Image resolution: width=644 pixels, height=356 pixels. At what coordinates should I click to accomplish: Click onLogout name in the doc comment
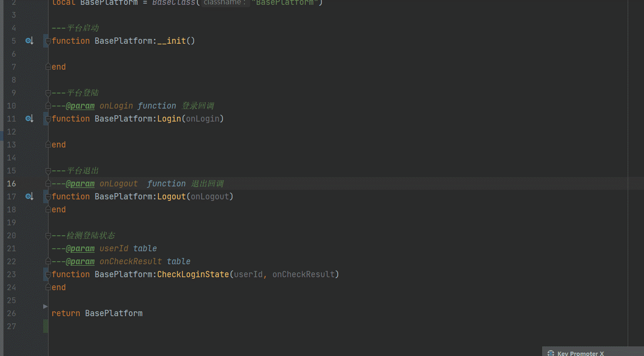tap(119, 184)
